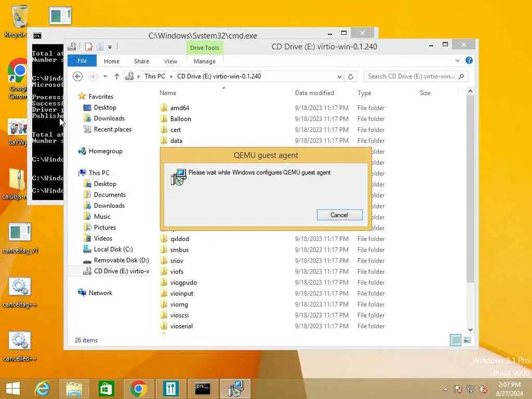532x399 pixels.
Task: Select the vioserial folder
Action: tap(181, 326)
